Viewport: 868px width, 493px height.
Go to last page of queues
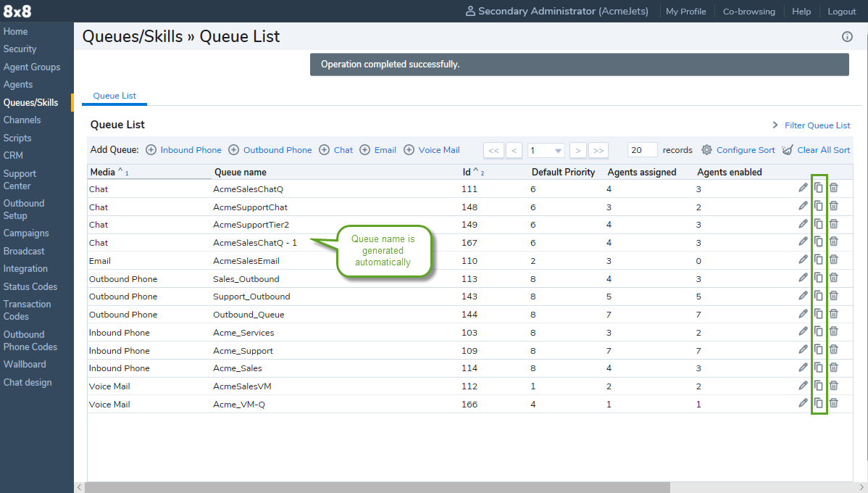tap(598, 150)
